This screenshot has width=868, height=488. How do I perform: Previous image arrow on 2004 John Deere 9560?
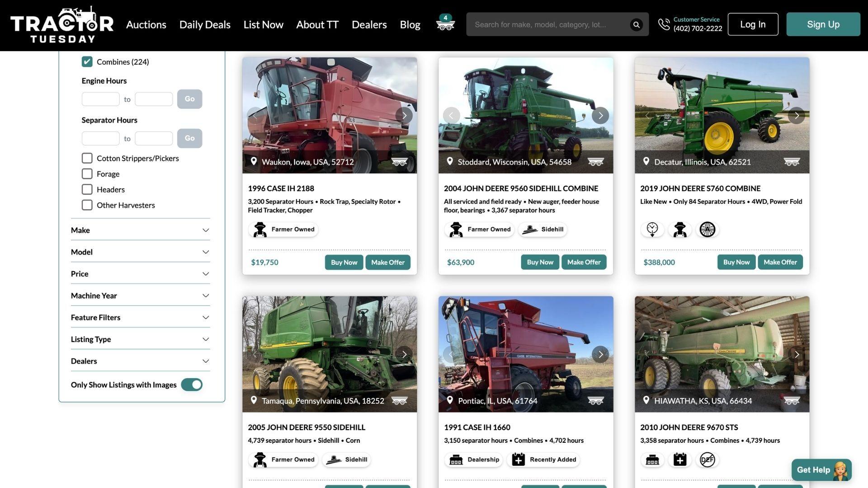tap(451, 116)
